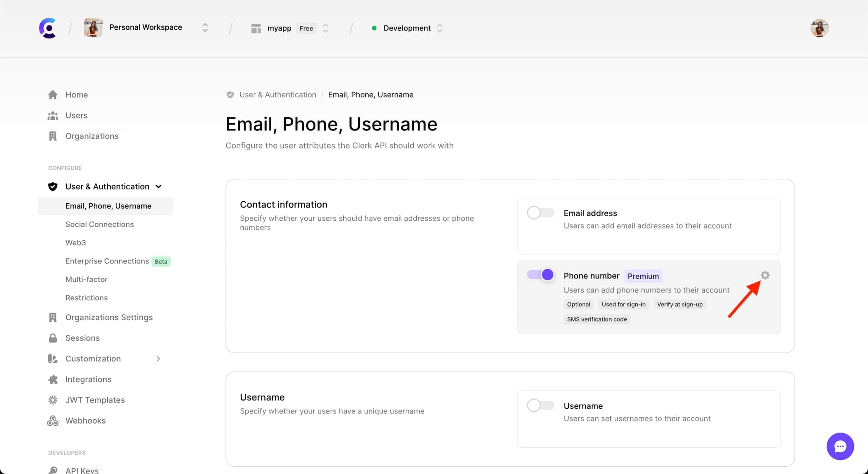Image resolution: width=868 pixels, height=474 pixels.
Task: Open Users in sidebar
Action: [x=76, y=115]
